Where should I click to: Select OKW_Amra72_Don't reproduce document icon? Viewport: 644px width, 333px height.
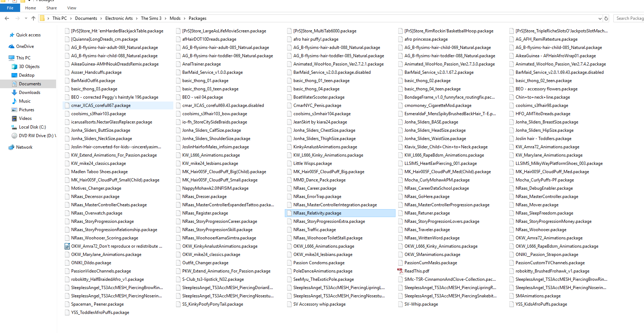pos(67,246)
